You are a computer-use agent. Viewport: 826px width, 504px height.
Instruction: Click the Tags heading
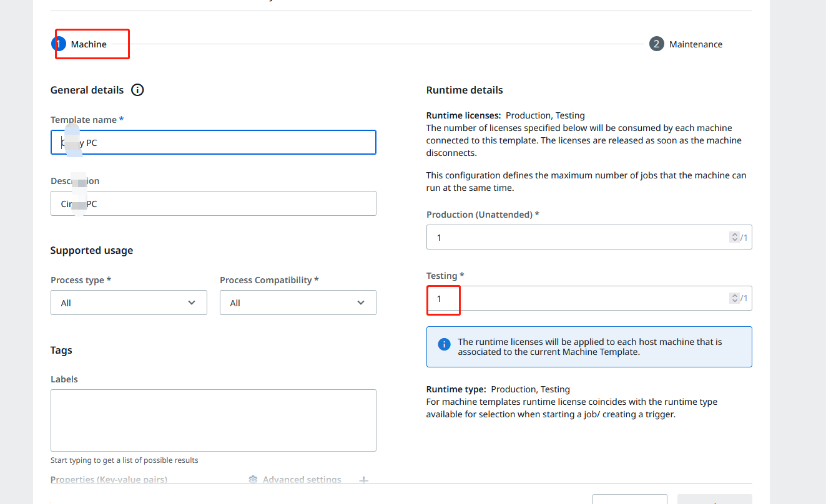[x=61, y=350]
